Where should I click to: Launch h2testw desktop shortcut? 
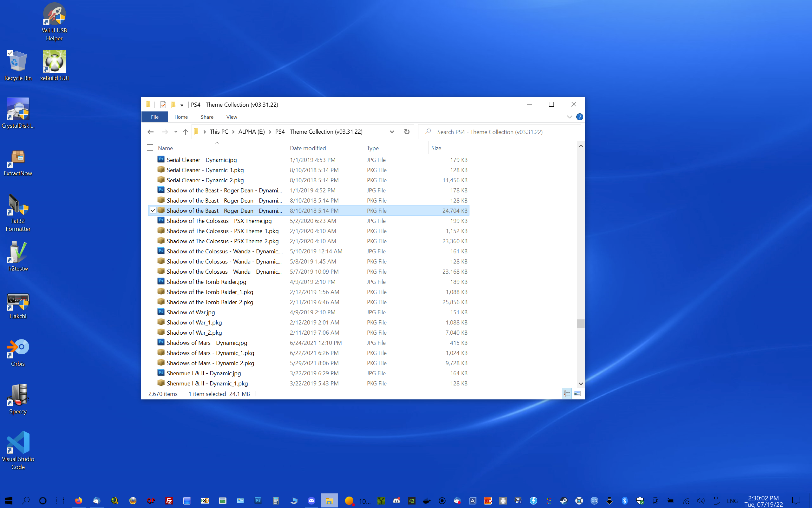(18, 256)
